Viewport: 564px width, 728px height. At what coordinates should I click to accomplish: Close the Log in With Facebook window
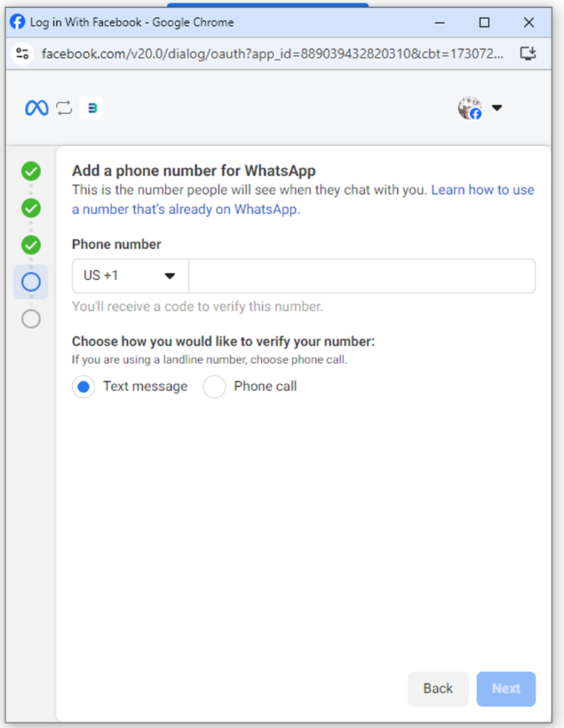pyautogui.click(x=528, y=22)
